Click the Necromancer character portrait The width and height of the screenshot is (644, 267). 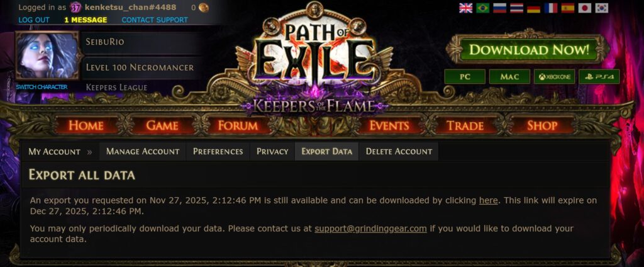point(47,55)
